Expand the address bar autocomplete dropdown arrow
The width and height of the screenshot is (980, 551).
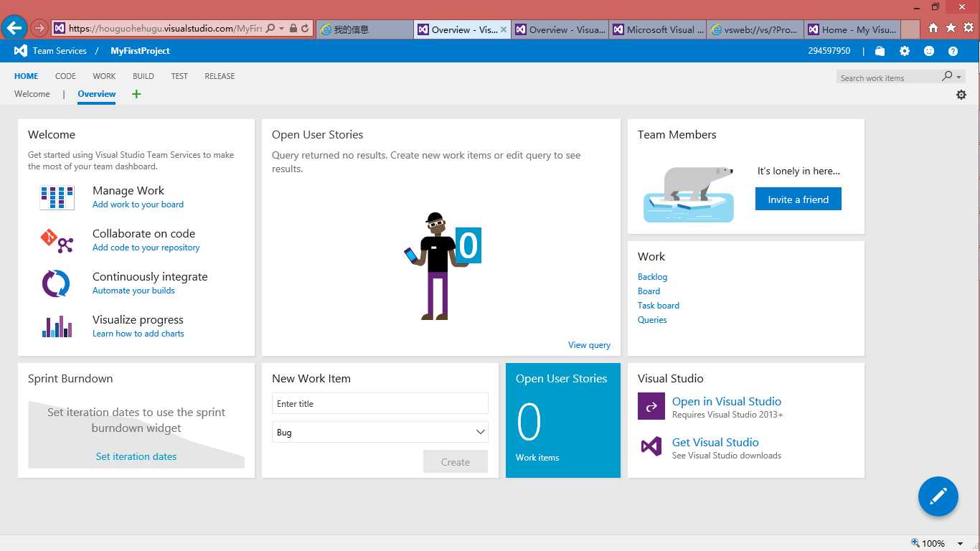282,29
